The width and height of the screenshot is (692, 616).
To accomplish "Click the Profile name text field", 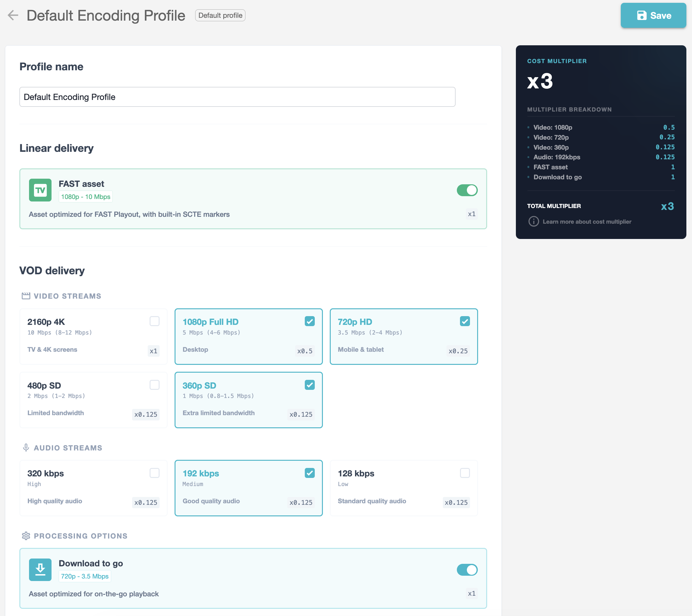I will (x=237, y=97).
